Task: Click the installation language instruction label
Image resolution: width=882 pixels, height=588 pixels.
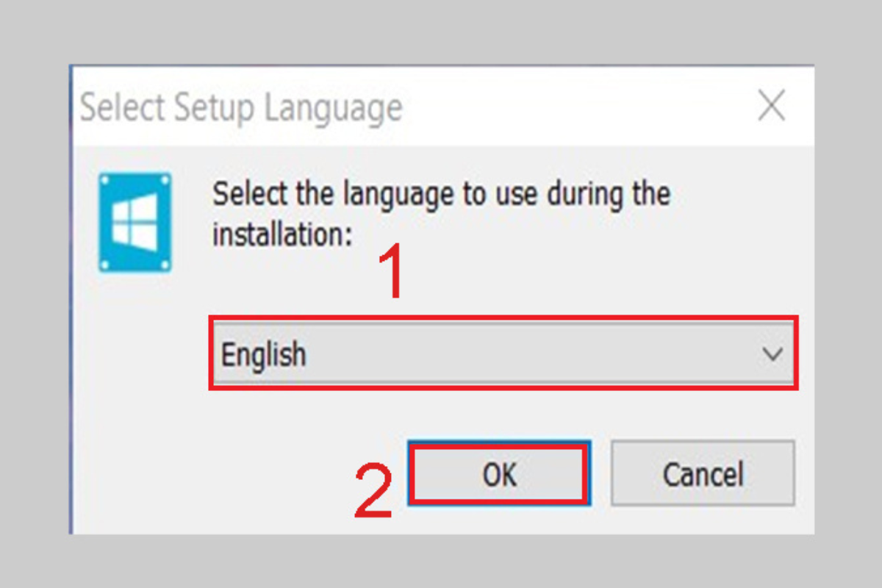Action: (x=441, y=215)
